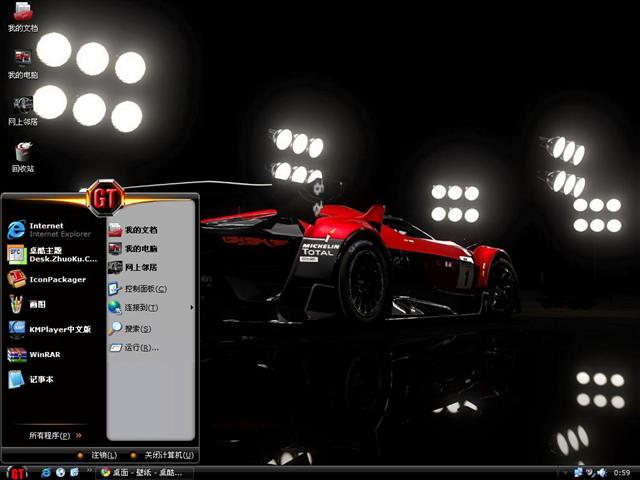640x480 pixels.
Task: Click the 0:59 taskbar clock
Action: click(x=622, y=473)
